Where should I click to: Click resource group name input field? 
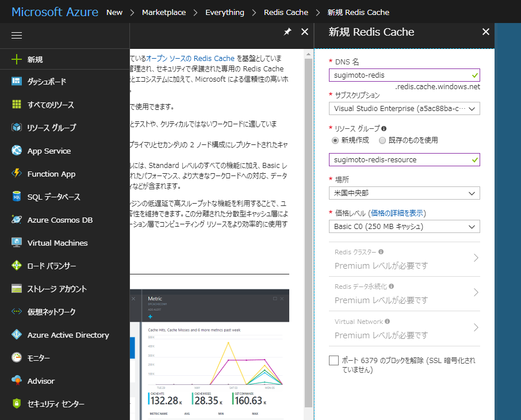tap(404, 159)
